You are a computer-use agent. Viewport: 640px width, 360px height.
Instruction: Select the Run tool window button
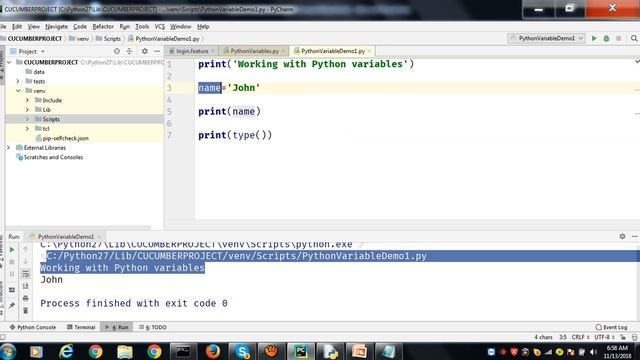pyautogui.click(x=117, y=327)
